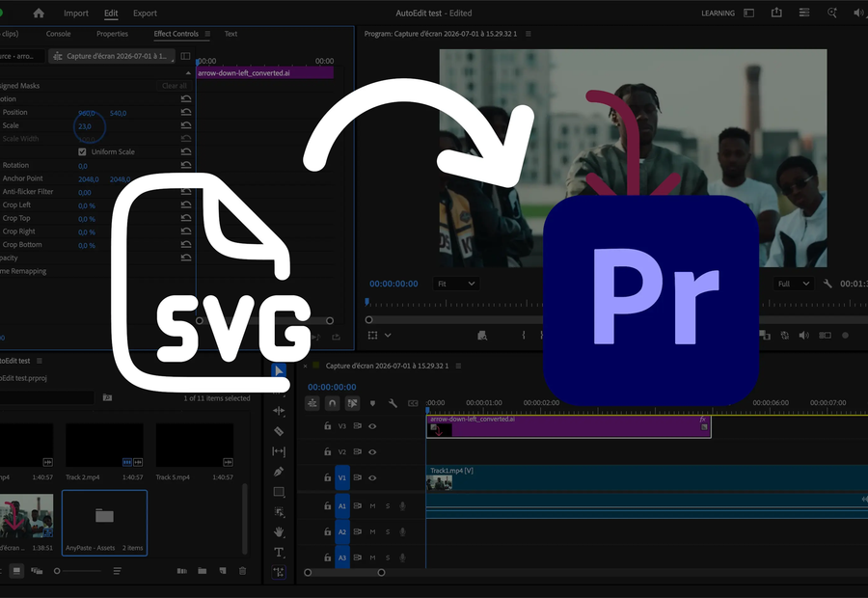Target audio track A3 button
Image resolution: width=868 pixels, height=598 pixels.
(342, 557)
